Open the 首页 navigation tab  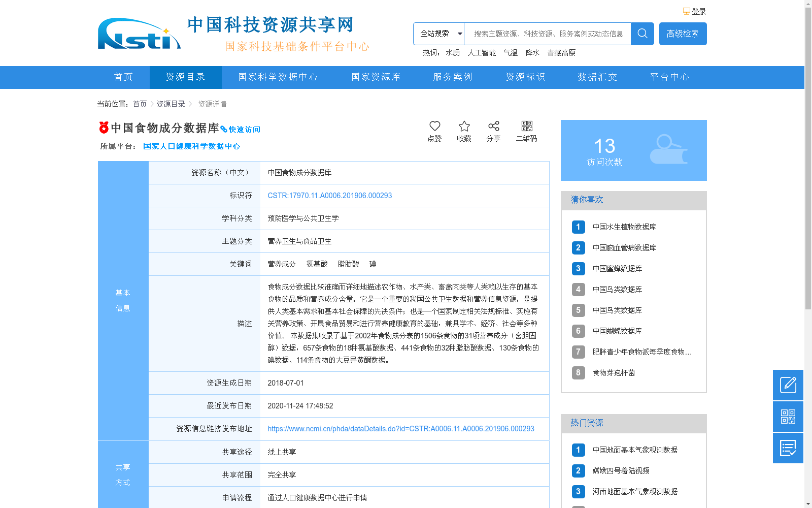click(124, 77)
